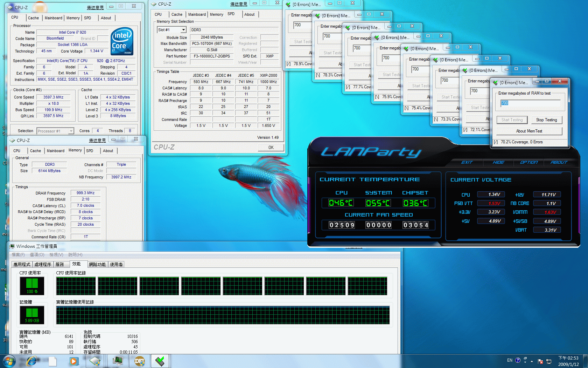The width and height of the screenshot is (588, 368).
Task: Activate the DFI taskbar icon
Action: pos(139,361)
